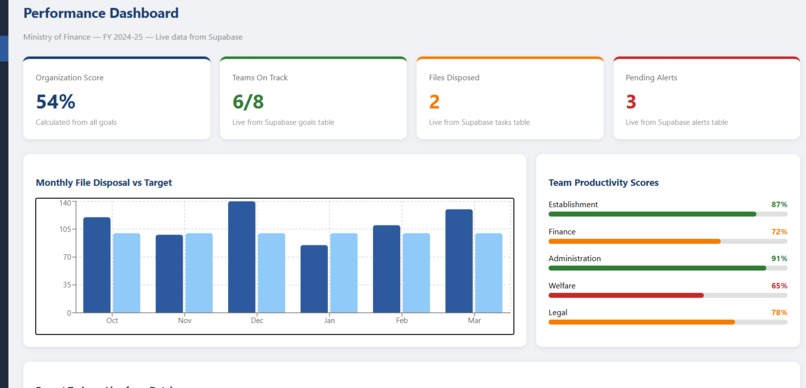This screenshot has height=388, width=806.
Task: Click the Dec axis label
Action: point(257,321)
